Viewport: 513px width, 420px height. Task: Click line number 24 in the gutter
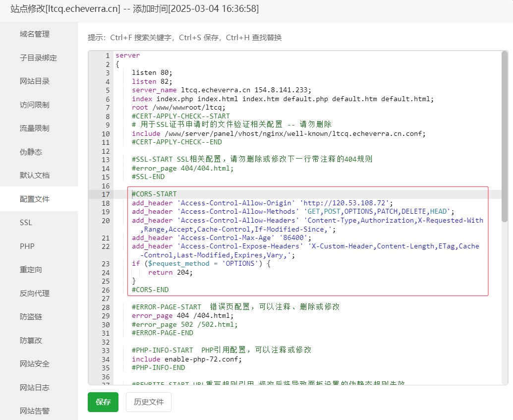(x=105, y=272)
